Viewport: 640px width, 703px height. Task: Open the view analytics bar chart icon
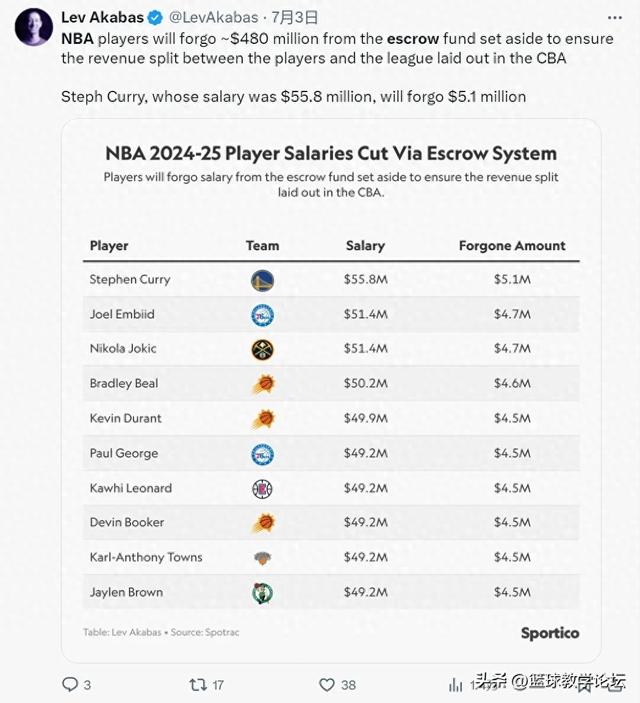pos(455,685)
